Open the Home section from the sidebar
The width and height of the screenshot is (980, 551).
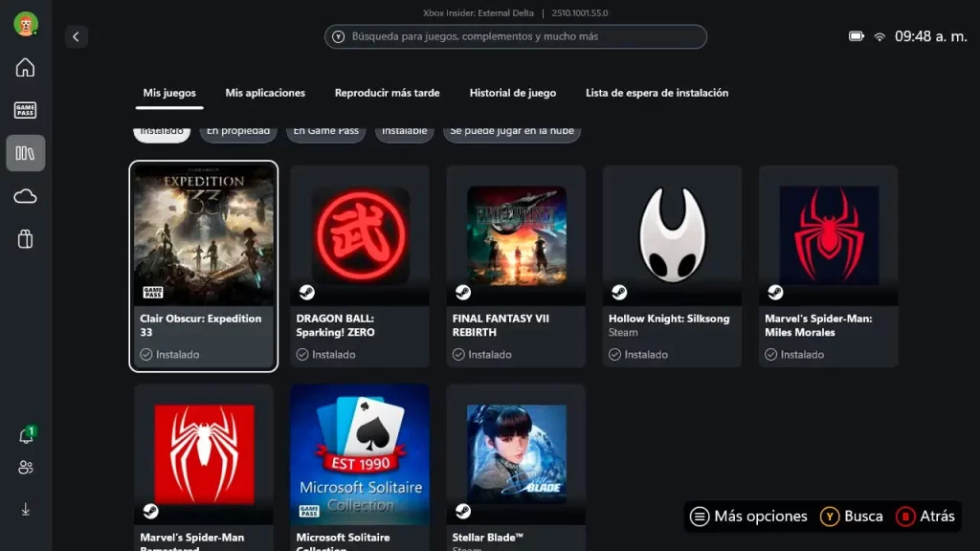pyautogui.click(x=25, y=67)
